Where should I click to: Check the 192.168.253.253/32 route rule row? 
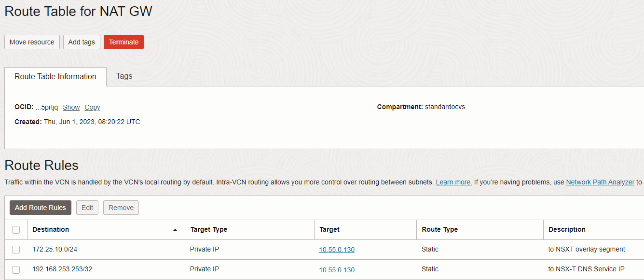[x=16, y=269]
